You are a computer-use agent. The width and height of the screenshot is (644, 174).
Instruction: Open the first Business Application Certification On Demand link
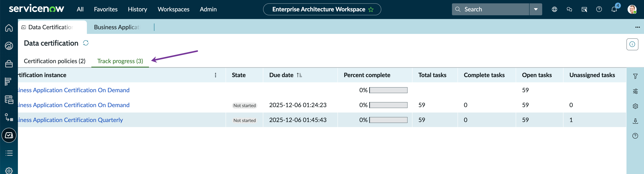[74, 90]
